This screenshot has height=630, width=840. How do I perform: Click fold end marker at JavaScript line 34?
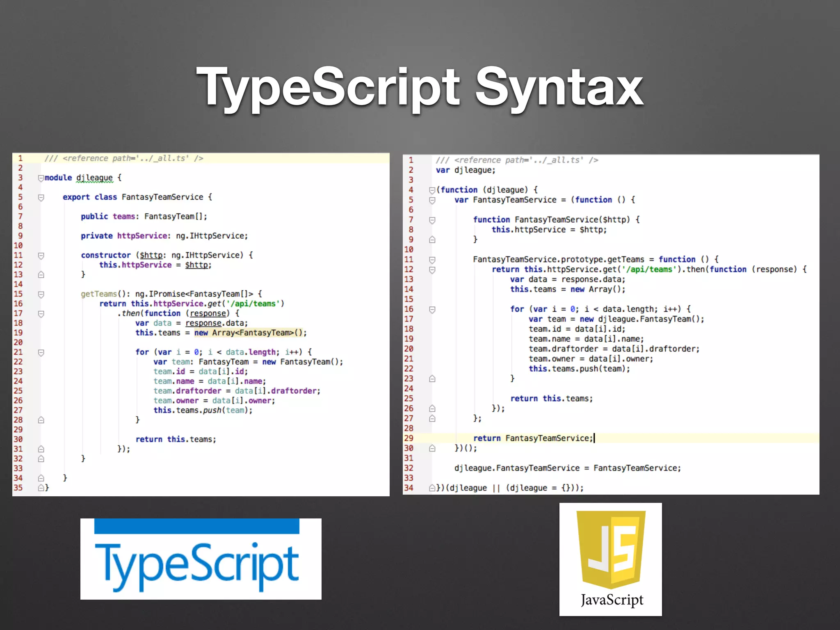432,488
